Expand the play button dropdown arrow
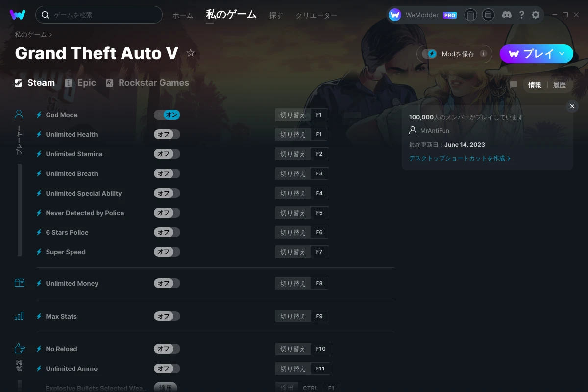Screen dimensions: 588x392 pyautogui.click(x=562, y=53)
